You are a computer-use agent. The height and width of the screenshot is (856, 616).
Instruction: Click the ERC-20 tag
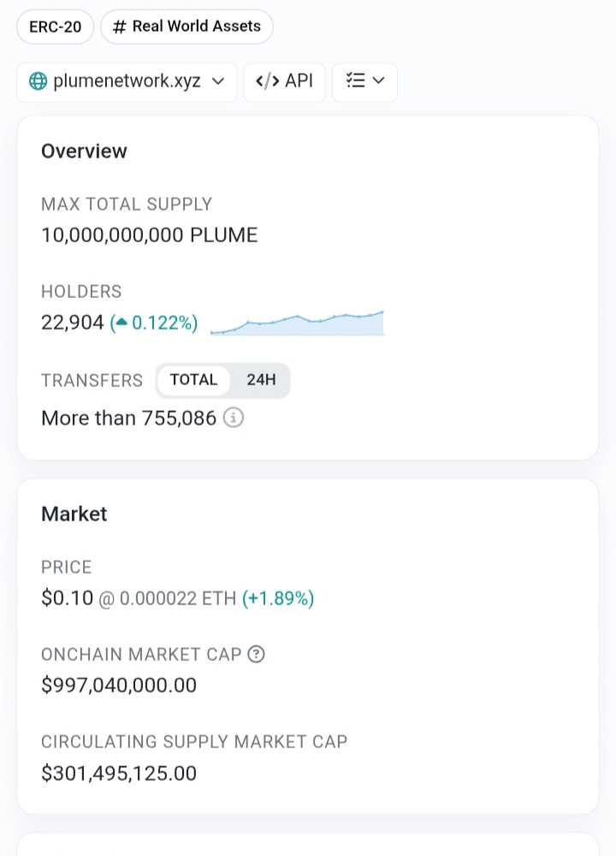click(x=56, y=27)
